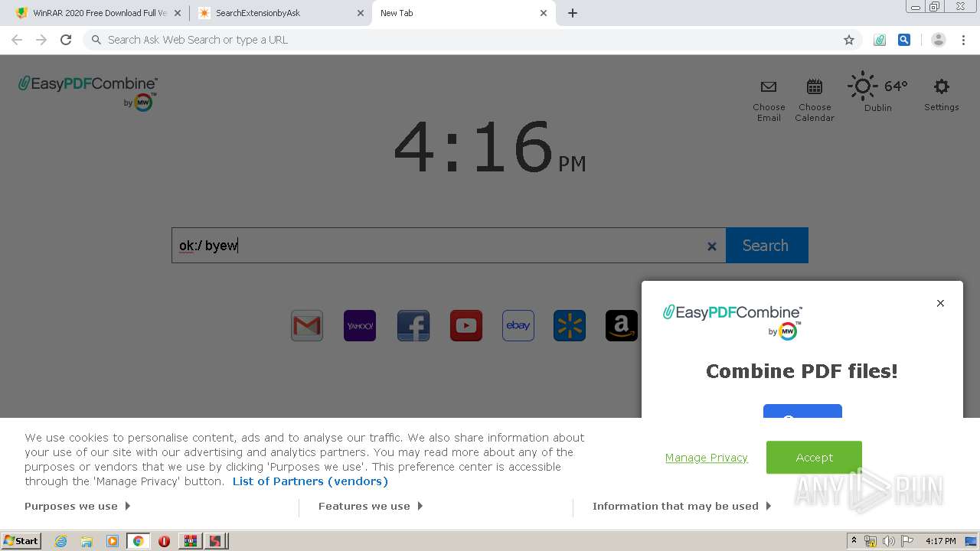Click the Choose Calendar icon
This screenshot has height=551, width=980.
pyautogui.click(x=815, y=86)
